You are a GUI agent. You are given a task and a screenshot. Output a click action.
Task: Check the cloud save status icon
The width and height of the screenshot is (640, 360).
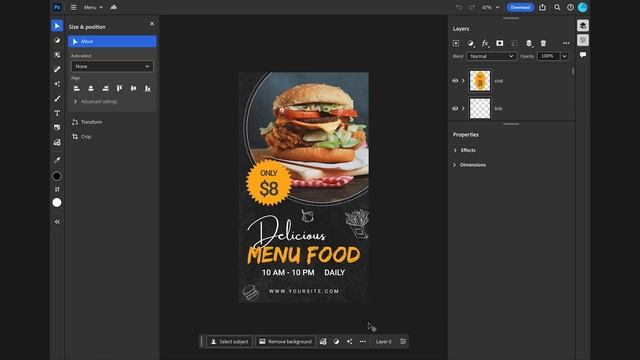coord(113,7)
